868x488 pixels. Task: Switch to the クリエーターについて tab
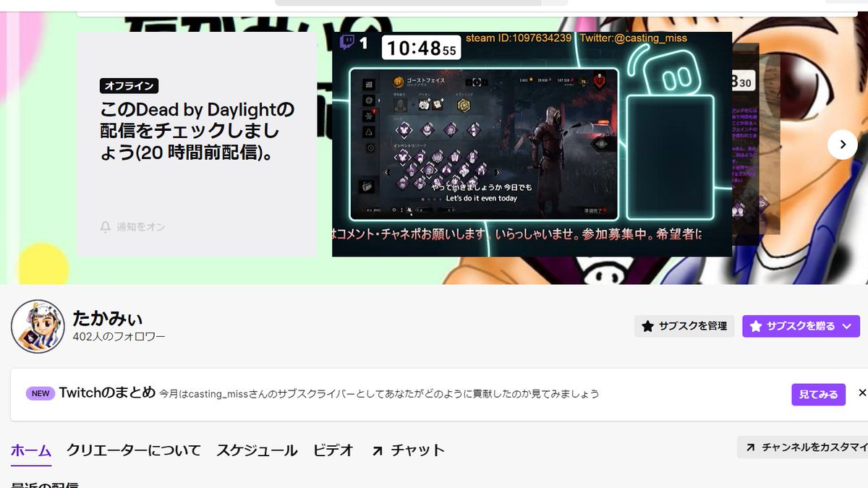pyautogui.click(x=134, y=449)
